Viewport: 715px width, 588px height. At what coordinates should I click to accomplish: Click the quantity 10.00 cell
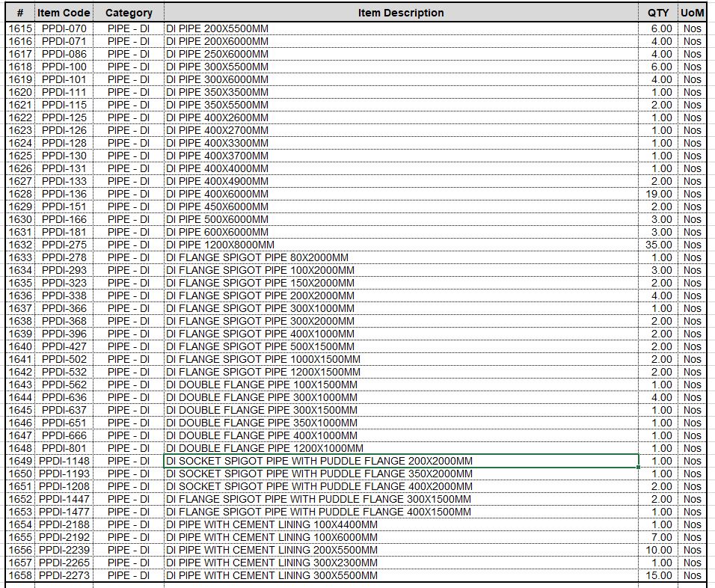pos(659,550)
